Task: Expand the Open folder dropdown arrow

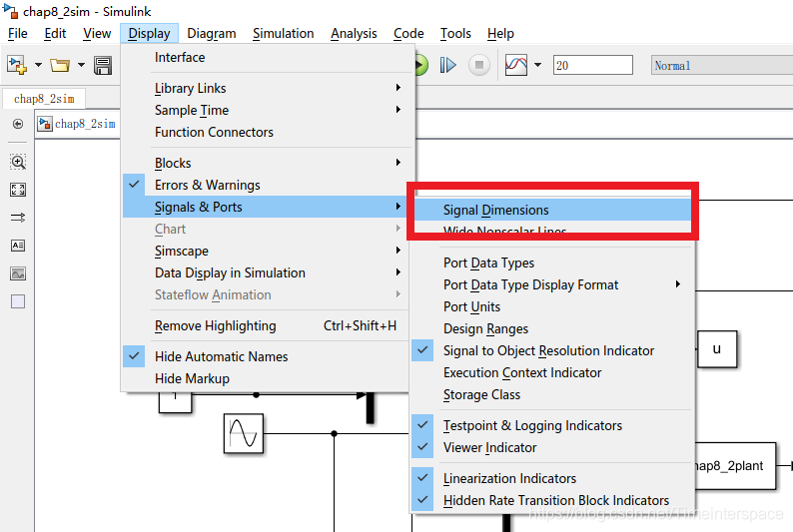Action: pos(81,65)
